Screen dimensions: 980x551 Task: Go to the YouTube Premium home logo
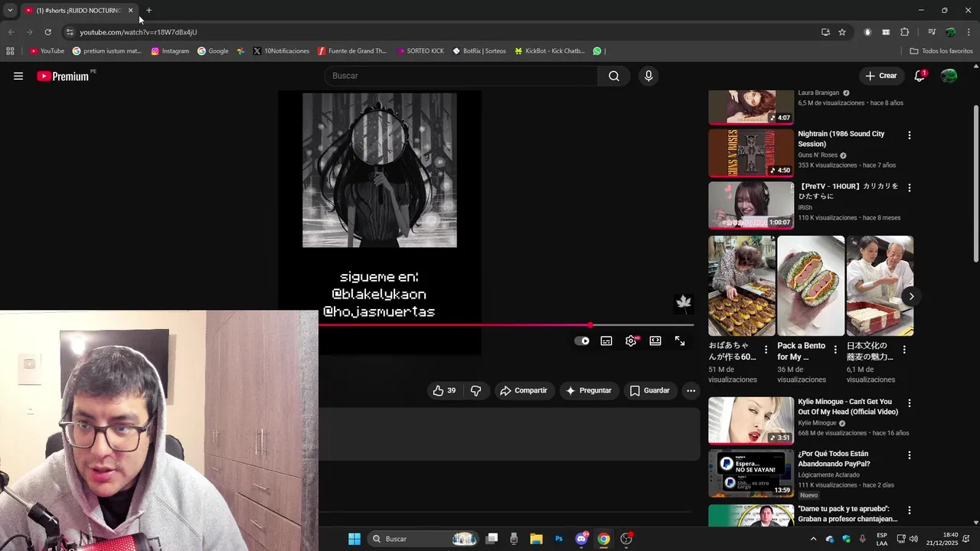tap(63, 76)
